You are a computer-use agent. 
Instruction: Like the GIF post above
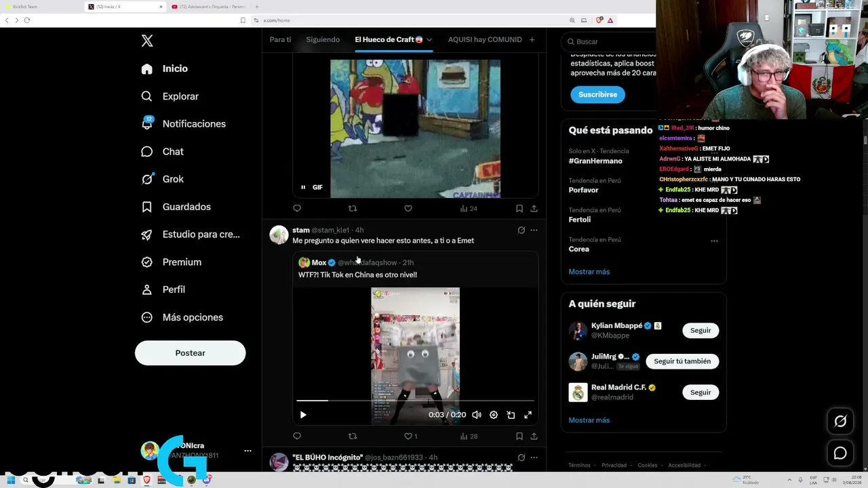408,208
